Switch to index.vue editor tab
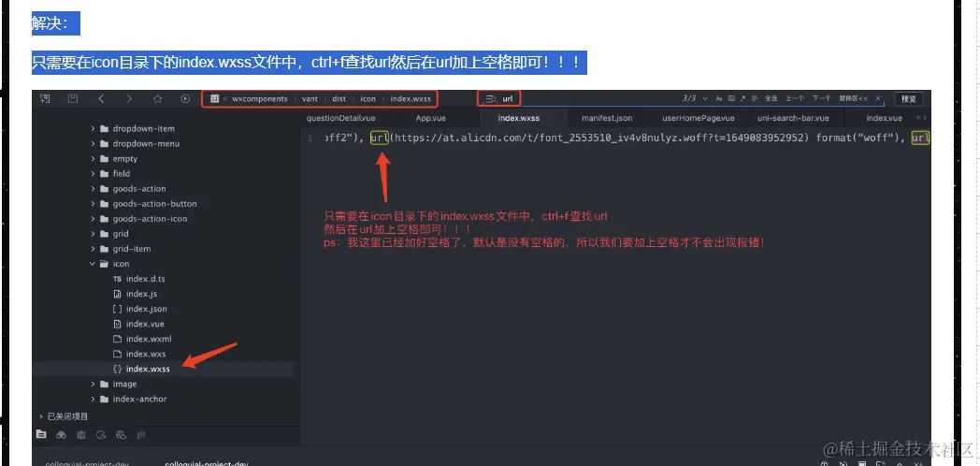The width and height of the screenshot is (980, 466). tap(884, 118)
